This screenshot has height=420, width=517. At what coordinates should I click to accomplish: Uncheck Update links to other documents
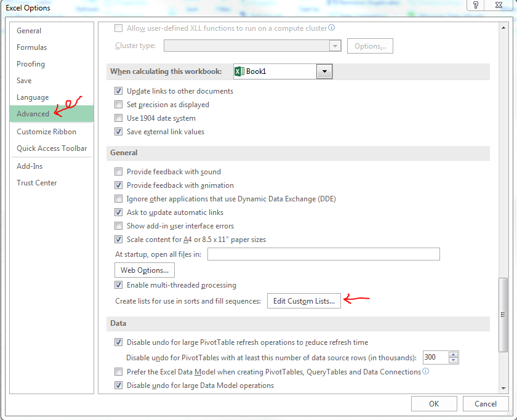click(x=119, y=91)
